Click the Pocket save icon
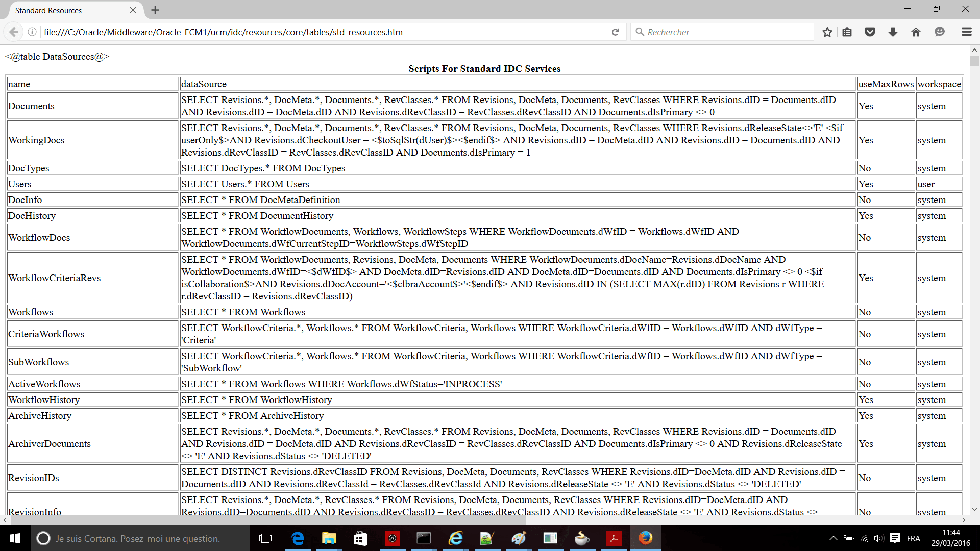Image resolution: width=980 pixels, height=551 pixels. pyautogui.click(x=870, y=32)
